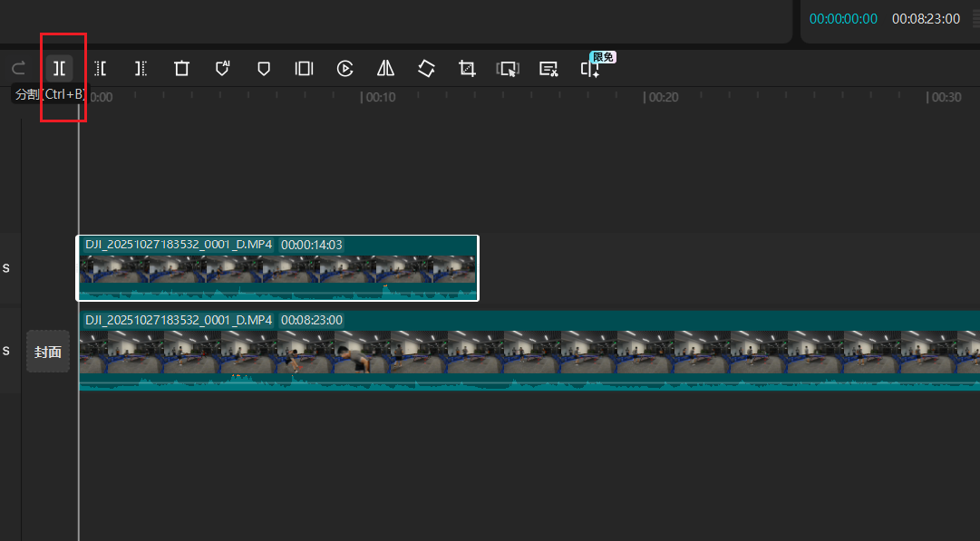The image size is (980, 541).
Task: Click the 封面 cover button
Action: (x=48, y=352)
